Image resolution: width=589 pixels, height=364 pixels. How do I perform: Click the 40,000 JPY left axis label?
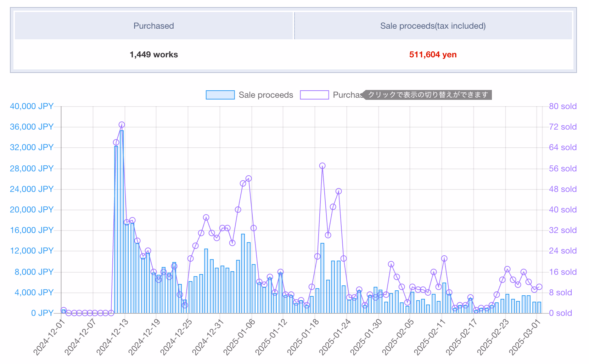(x=32, y=106)
